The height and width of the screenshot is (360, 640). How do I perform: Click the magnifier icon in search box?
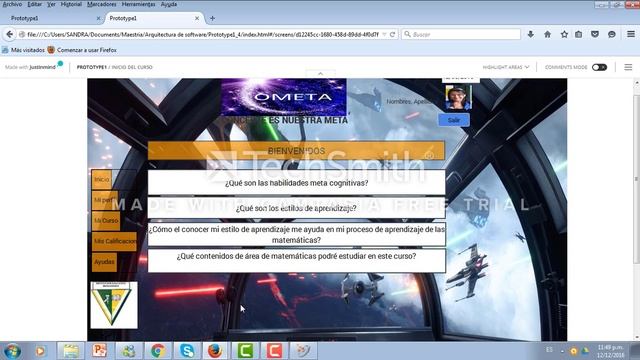click(407, 34)
